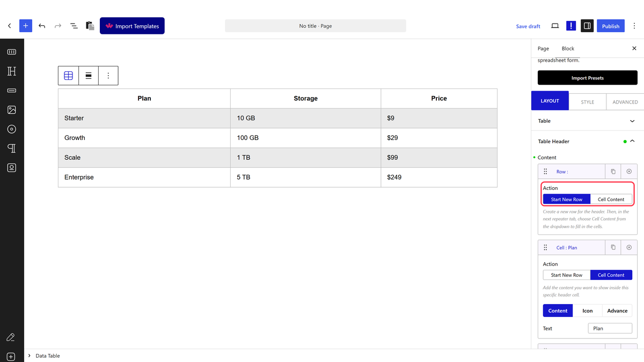Viewport: 644px width, 362px height.
Task: Choose the Content option in Cell Plan
Action: coord(558,311)
